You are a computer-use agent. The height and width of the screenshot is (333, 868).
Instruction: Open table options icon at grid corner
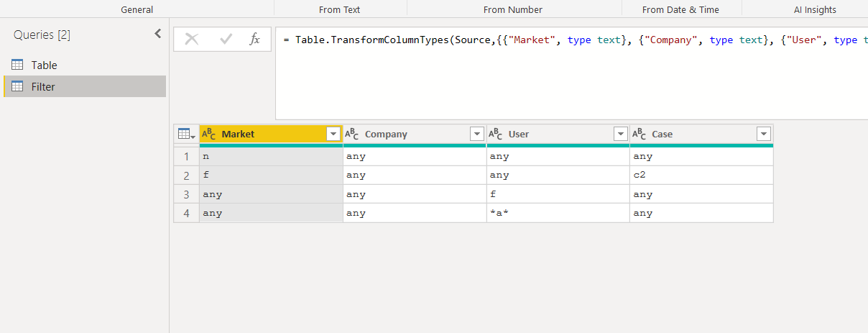click(186, 134)
